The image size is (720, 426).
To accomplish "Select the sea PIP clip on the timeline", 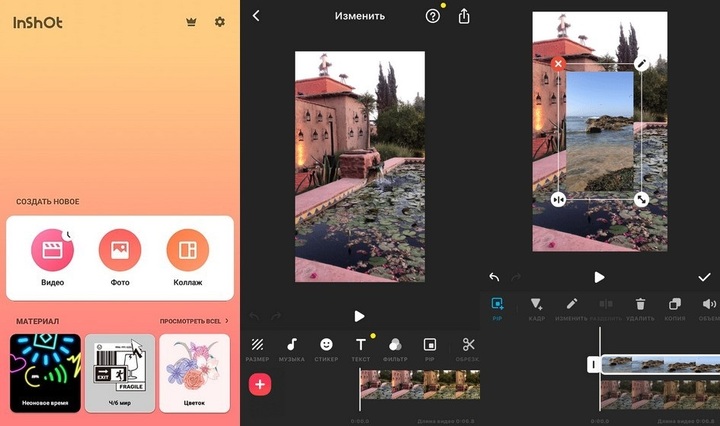I will [x=660, y=364].
